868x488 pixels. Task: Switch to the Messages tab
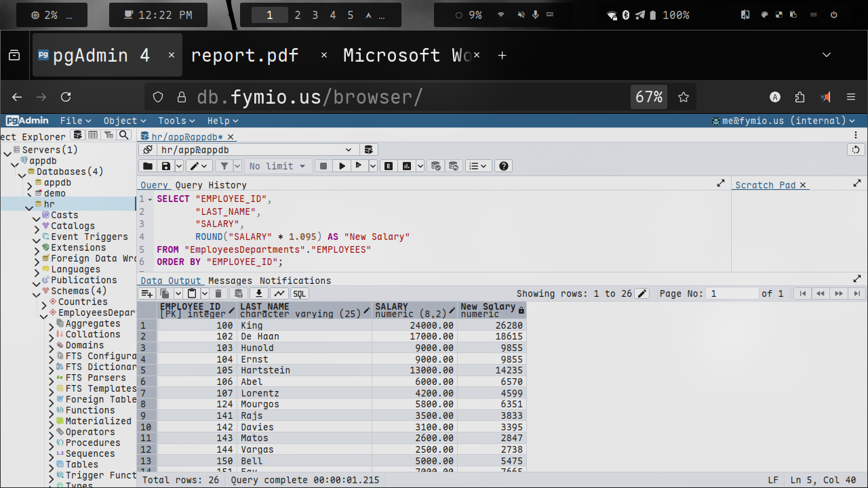click(x=230, y=281)
